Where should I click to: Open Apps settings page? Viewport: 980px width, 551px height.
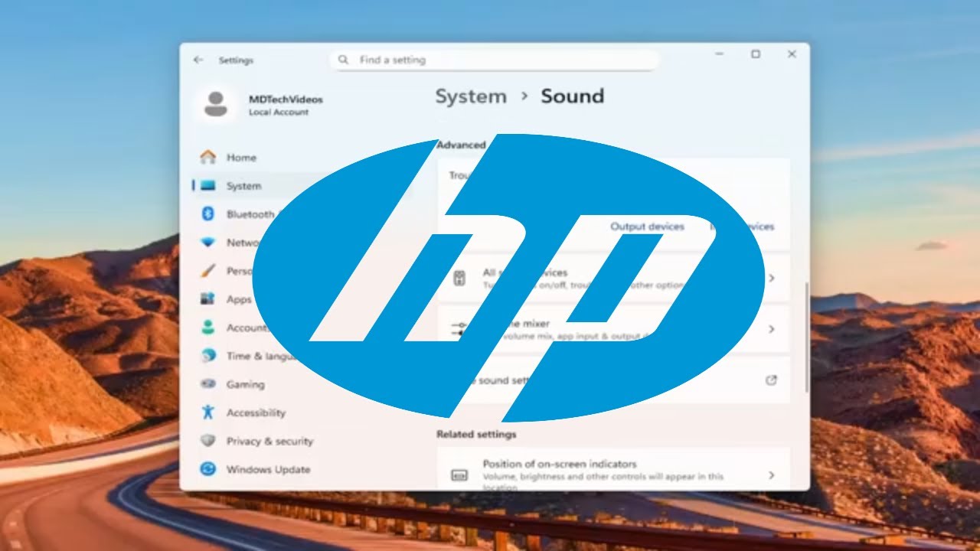tap(239, 299)
